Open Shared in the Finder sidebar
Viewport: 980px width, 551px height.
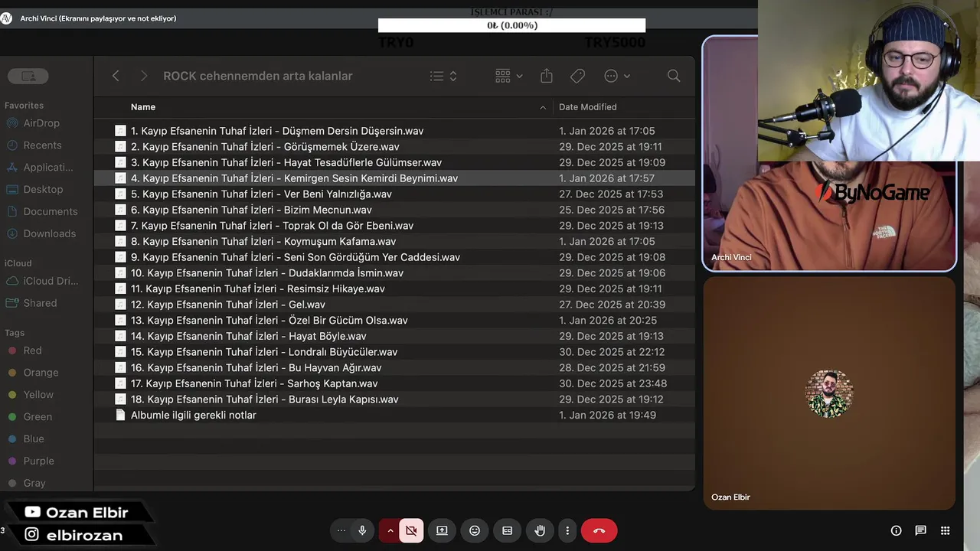(x=31, y=303)
